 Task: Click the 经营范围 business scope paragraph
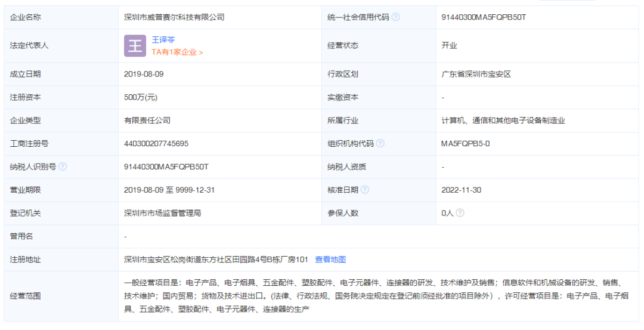[x=376, y=296]
